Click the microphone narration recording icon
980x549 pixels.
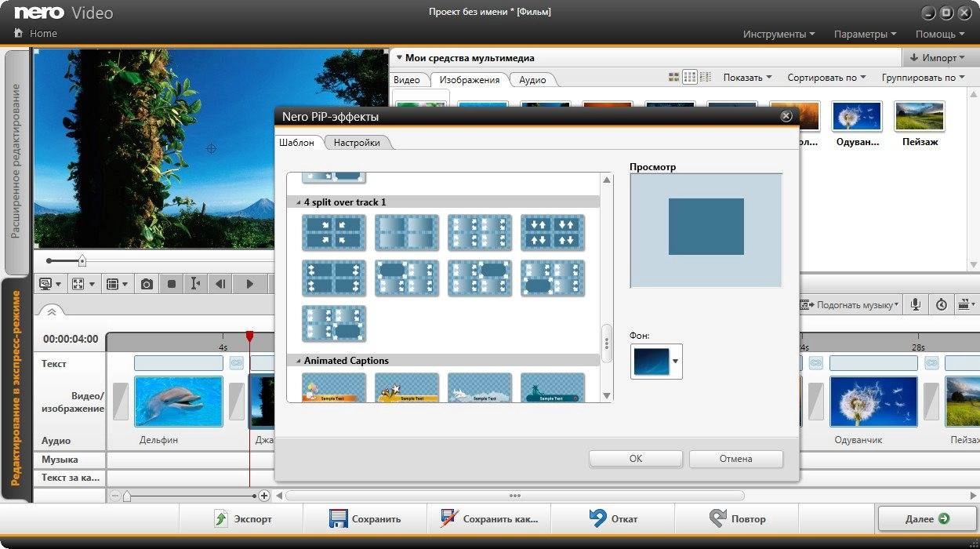[914, 304]
